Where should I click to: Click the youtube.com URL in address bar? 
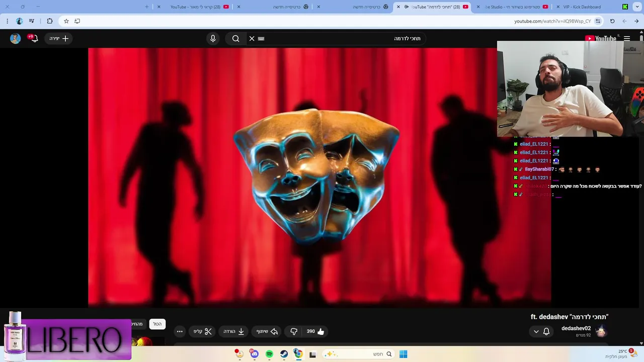click(x=552, y=21)
